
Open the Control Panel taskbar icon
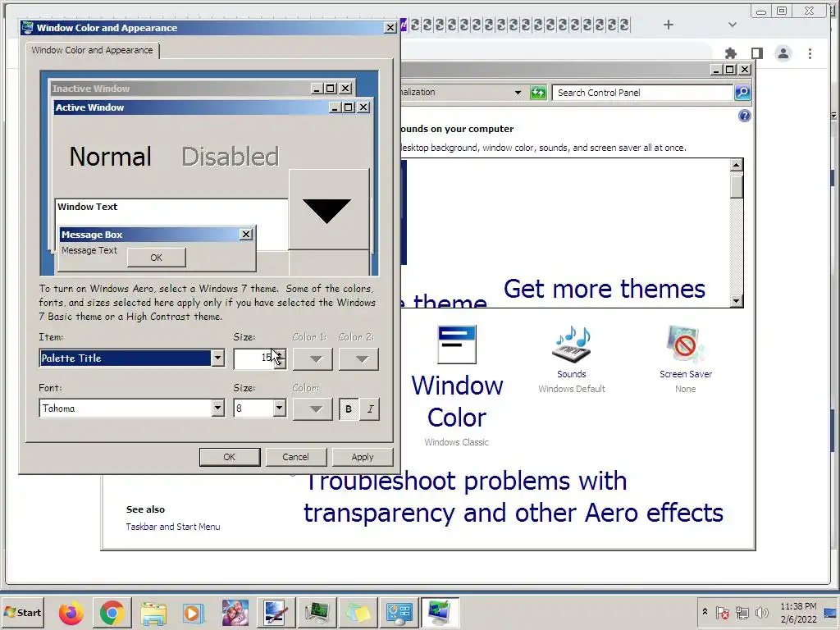coord(399,613)
